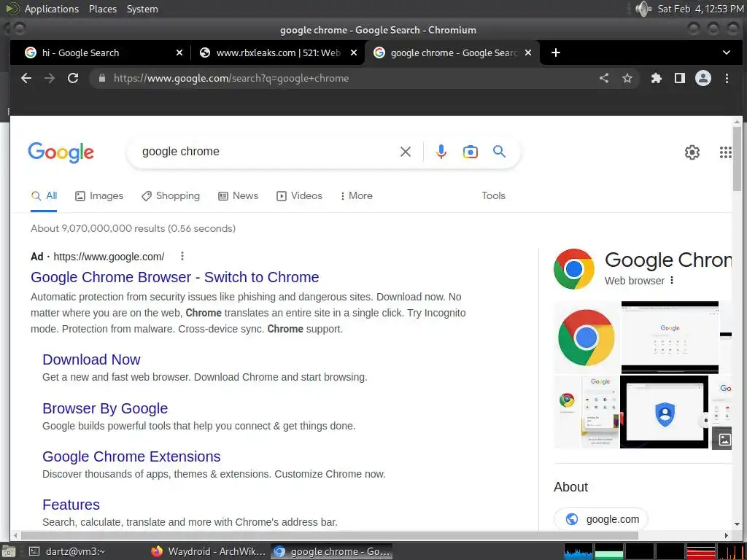
Task: Switch to Images results
Action: 99,195
